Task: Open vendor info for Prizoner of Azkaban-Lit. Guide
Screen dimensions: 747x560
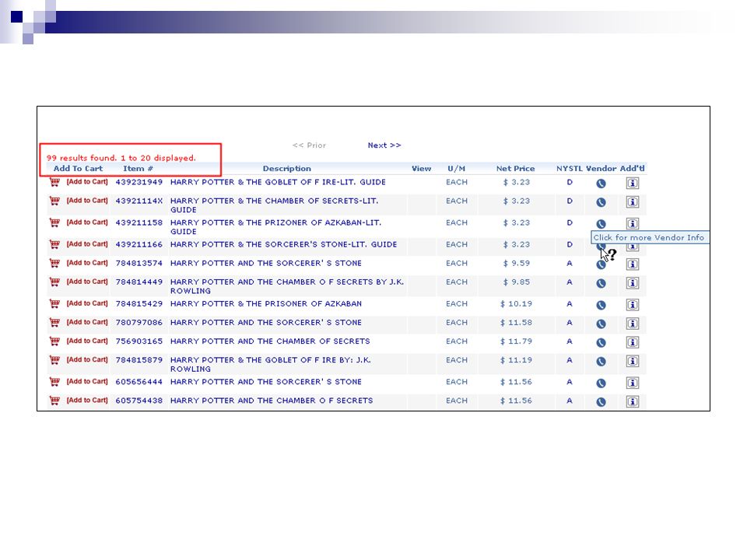Action: click(x=601, y=224)
